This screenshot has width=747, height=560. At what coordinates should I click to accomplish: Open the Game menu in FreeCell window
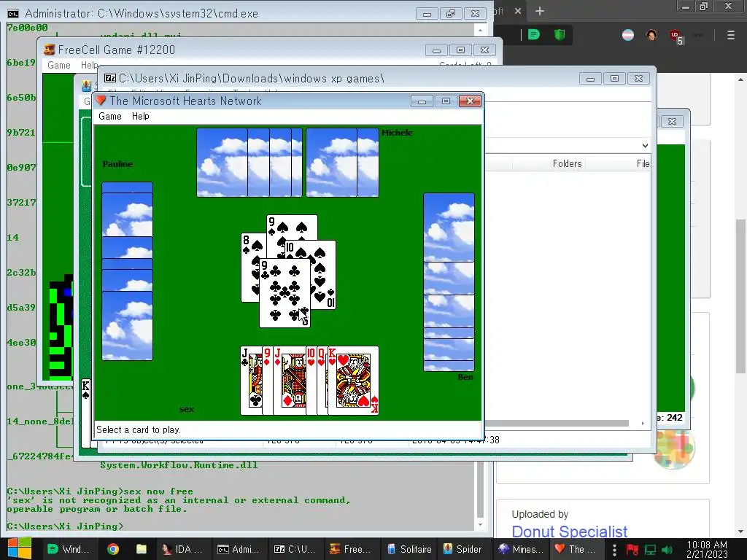click(58, 65)
